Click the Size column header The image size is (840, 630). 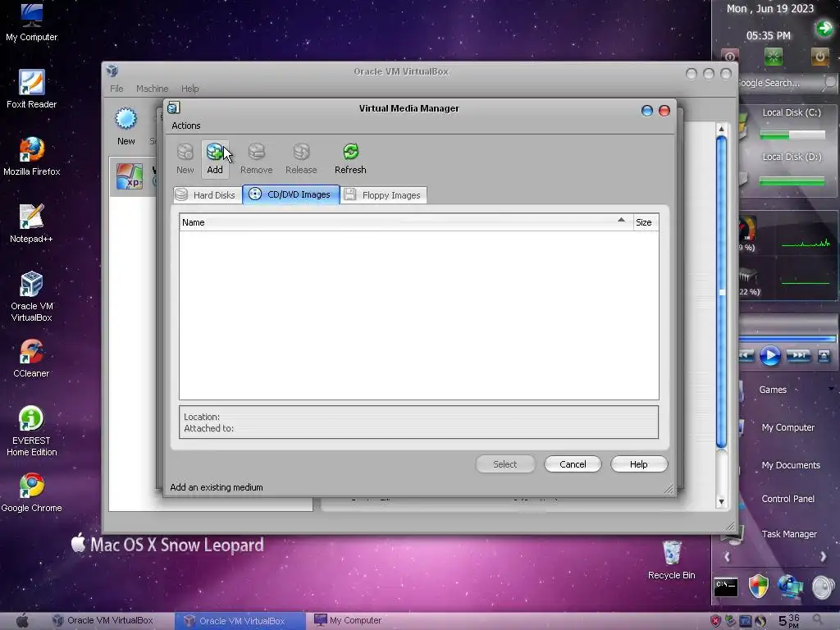(645, 222)
